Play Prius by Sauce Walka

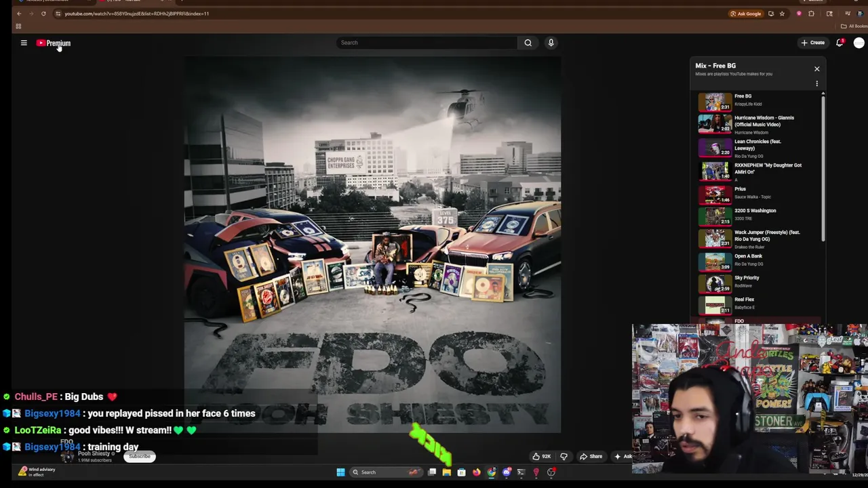(759, 194)
